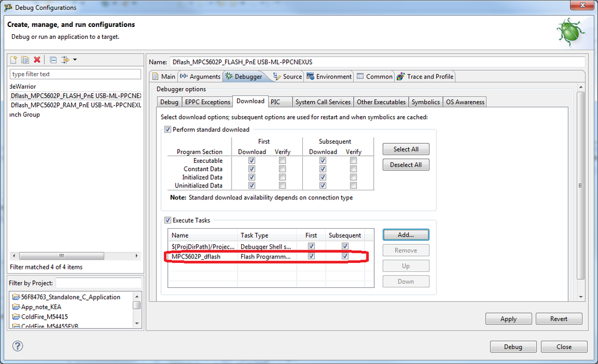This screenshot has width=598, height=364.
Task: Click the Filter launch configurations icon
Action: pyautogui.click(x=66, y=59)
